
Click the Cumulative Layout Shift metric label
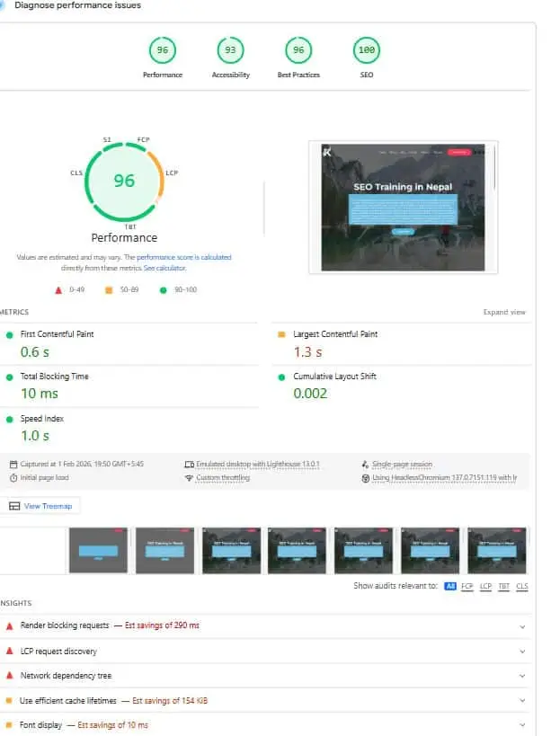point(334,377)
